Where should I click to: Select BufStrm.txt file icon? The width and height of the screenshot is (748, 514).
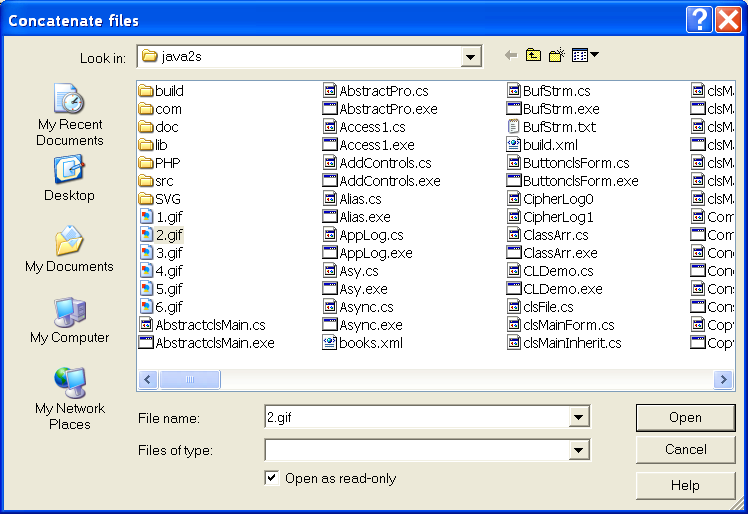tap(513, 127)
